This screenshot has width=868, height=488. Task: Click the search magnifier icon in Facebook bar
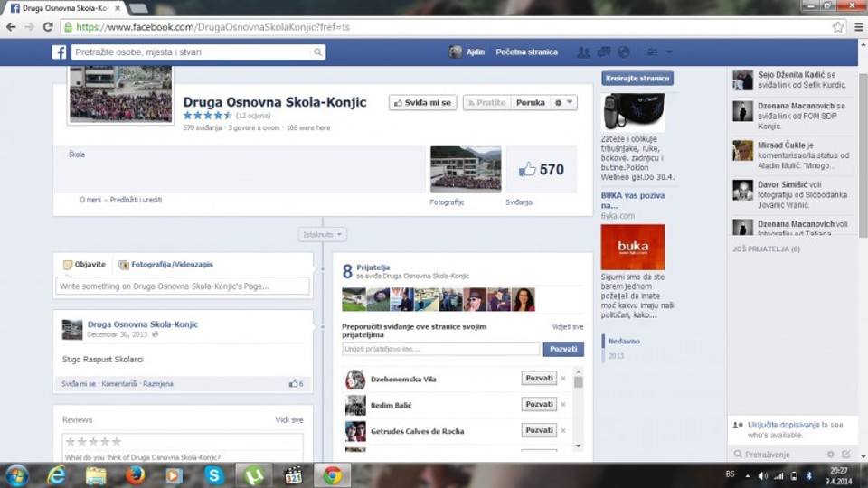click(317, 52)
